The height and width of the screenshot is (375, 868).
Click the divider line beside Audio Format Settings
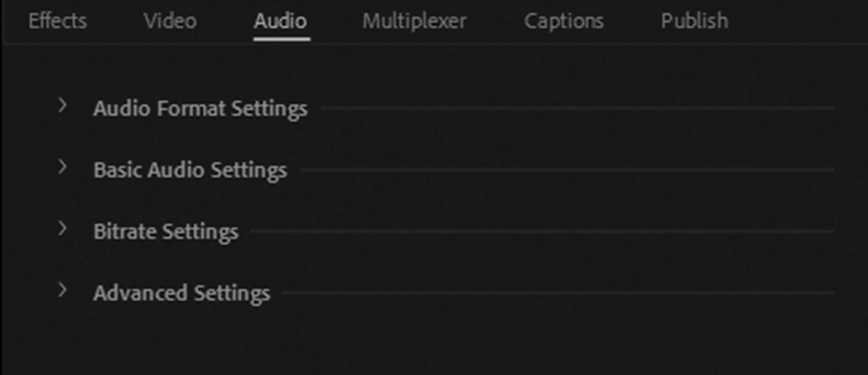pyautogui.click(x=578, y=108)
